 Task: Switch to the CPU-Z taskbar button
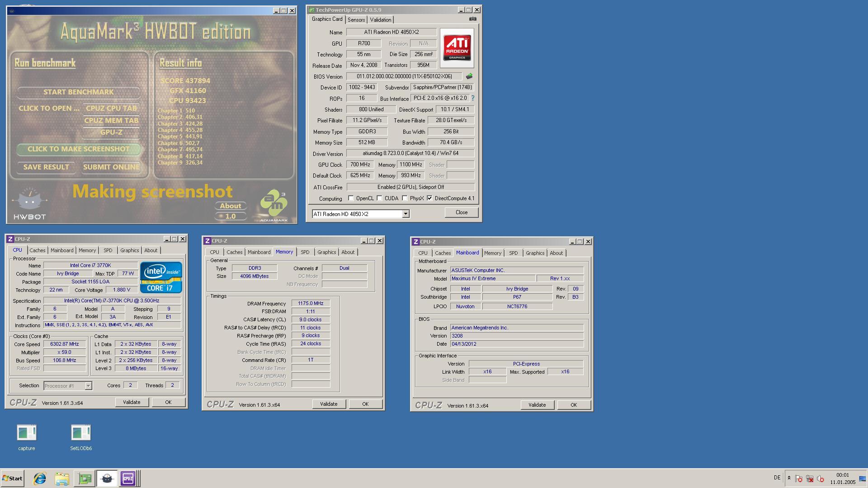pos(128,479)
